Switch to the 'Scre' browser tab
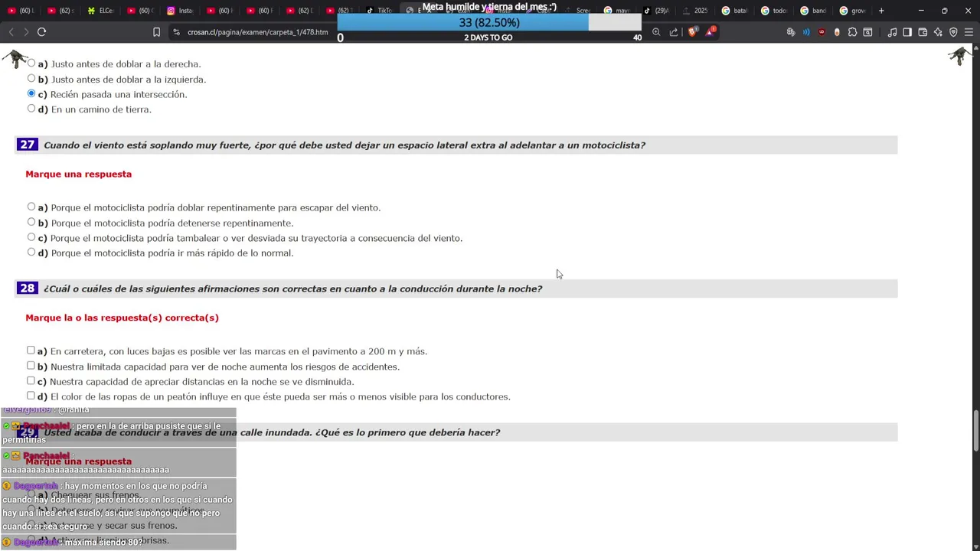The image size is (980, 551). (x=578, y=11)
